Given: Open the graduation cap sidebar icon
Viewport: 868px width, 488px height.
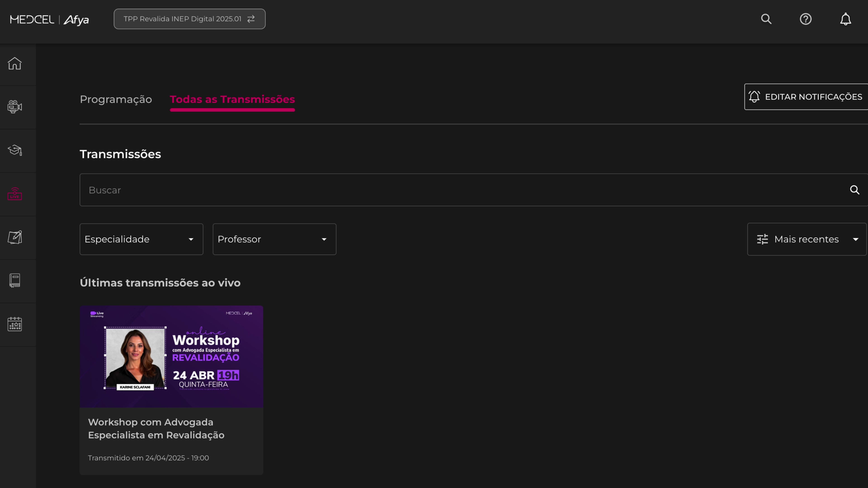Looking at the screenshot, I should [14, 150].
